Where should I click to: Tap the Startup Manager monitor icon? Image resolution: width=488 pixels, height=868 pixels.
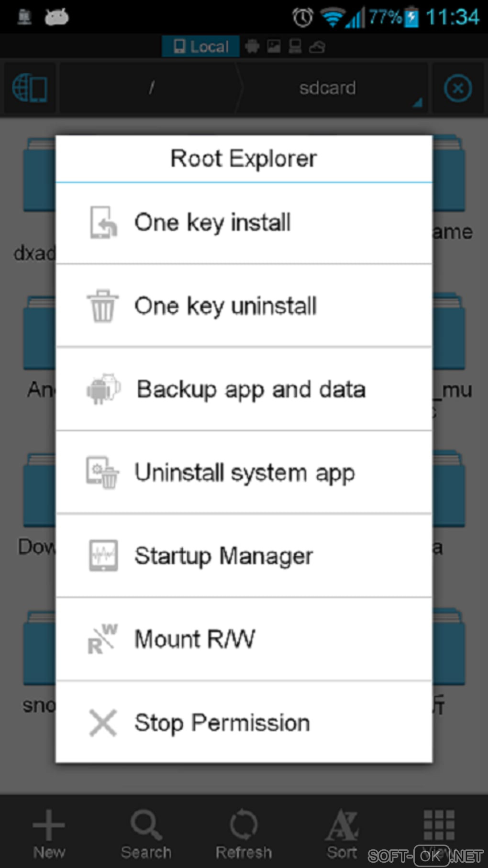pyautogui.click(x=103, y=556)
